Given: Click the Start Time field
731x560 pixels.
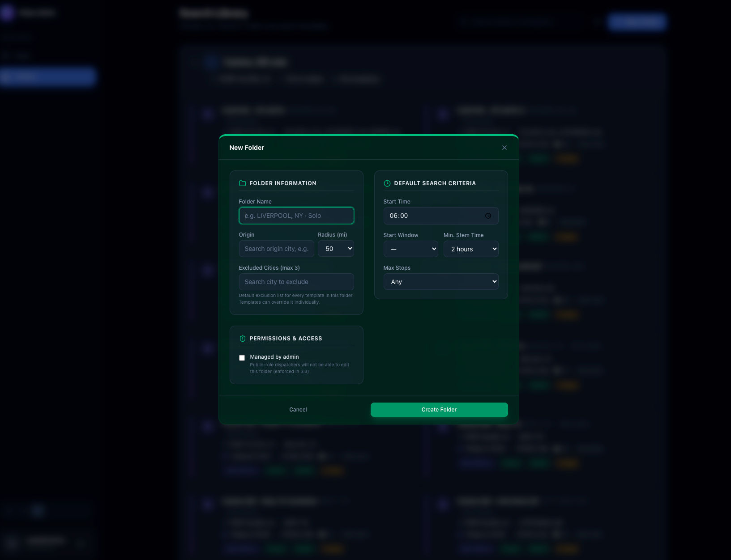Looking at the screenshot, I should pos(440,216).
